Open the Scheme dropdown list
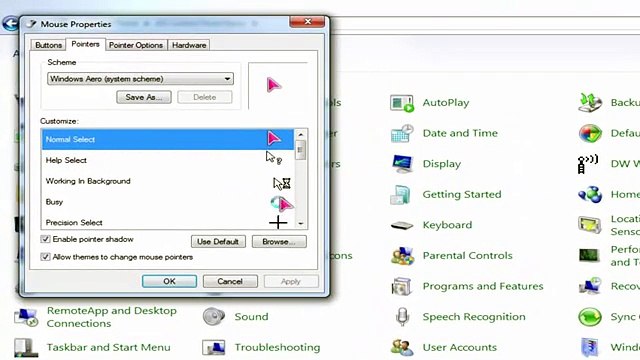This screenshot has height=360, width=640. [140, 79]
